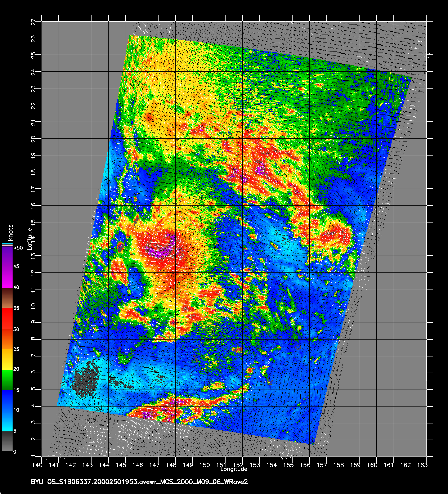Click the colorbar label '30'
The width and height of the screenshot is (448, 494).
(16, 329)
